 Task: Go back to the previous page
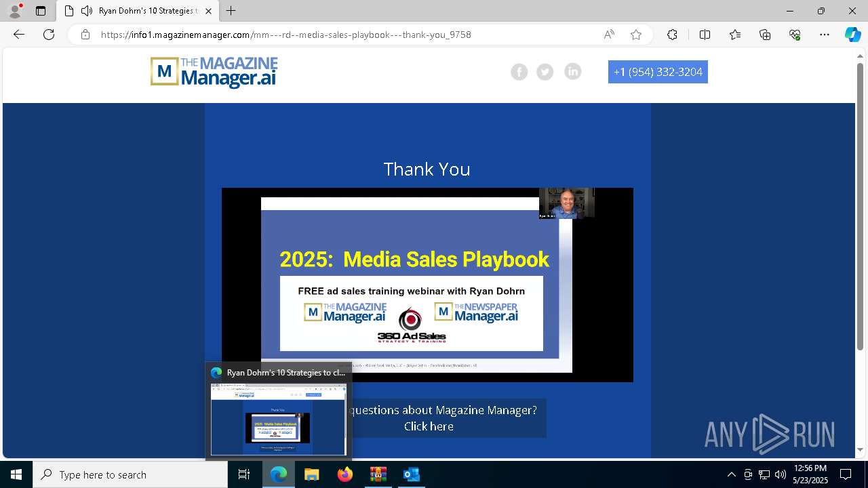19,35
